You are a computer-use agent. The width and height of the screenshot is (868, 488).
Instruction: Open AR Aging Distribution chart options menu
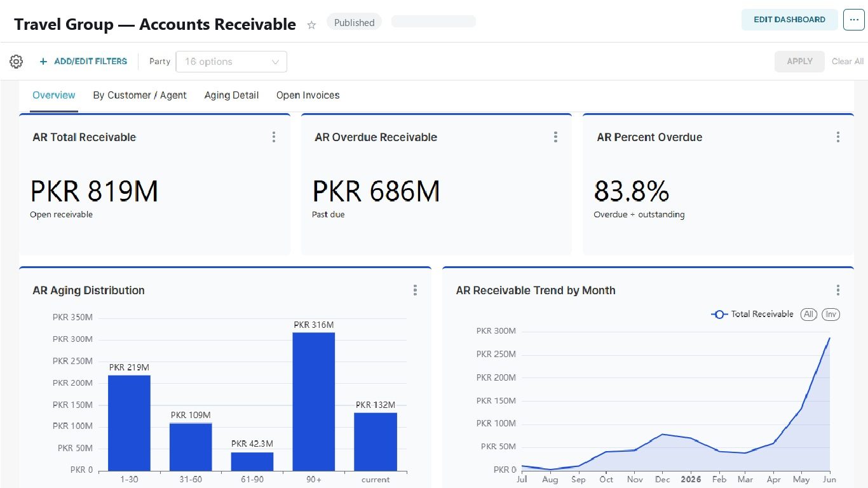(415, 290)
